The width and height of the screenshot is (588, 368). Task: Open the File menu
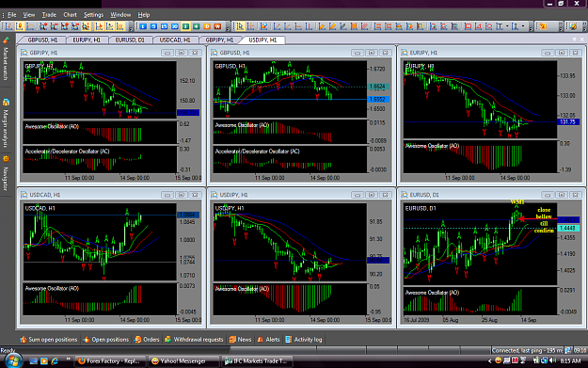pos(12,15)
